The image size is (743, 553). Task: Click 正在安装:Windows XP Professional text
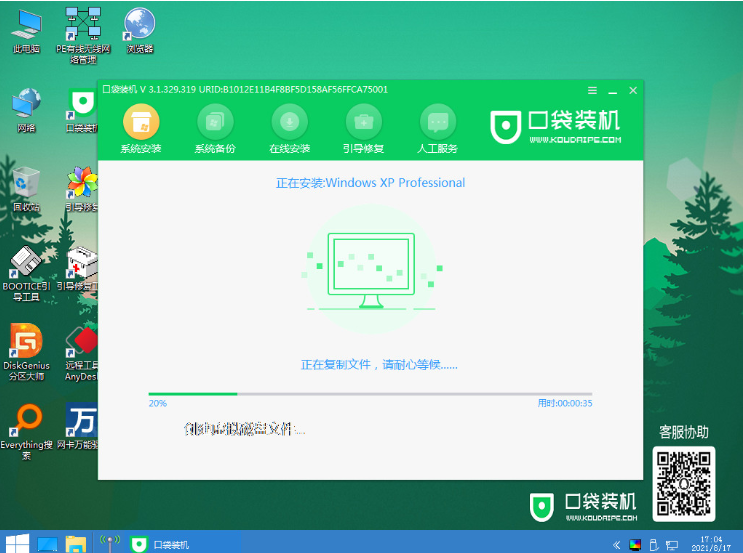tap(371, 183)
